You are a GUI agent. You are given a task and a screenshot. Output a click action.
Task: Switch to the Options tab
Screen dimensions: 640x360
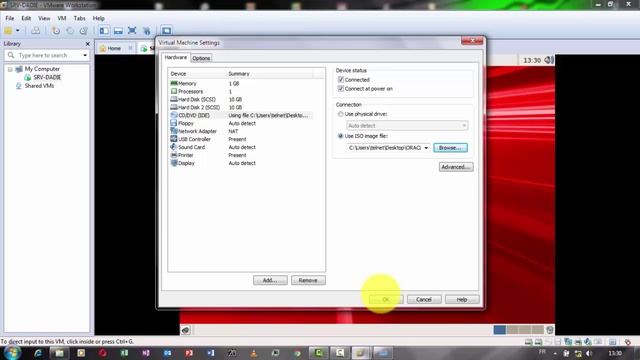pos(201,58)
